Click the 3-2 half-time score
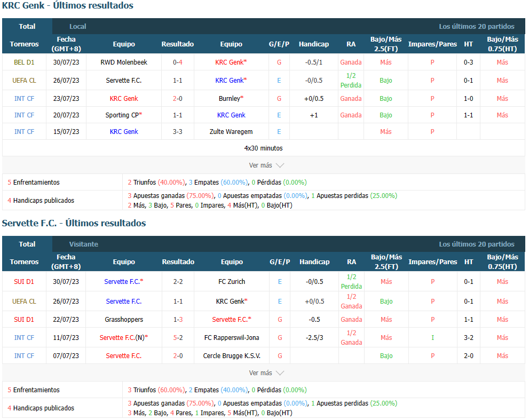 click(x=469, y=337)
